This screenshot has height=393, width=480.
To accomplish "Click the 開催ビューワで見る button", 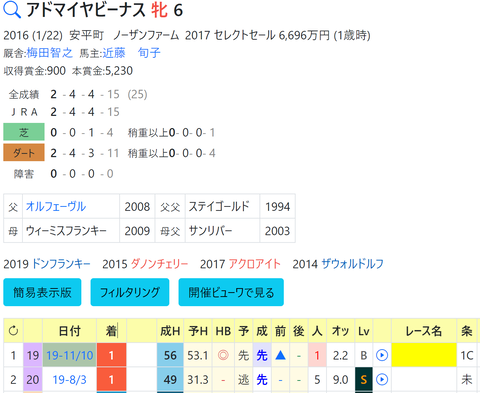I will click(231, 292).
